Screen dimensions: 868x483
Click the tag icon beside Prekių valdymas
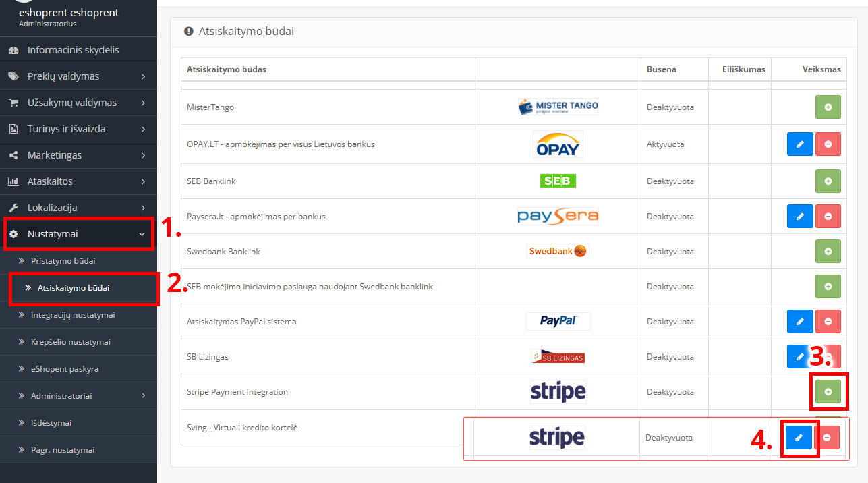[13, 76]
